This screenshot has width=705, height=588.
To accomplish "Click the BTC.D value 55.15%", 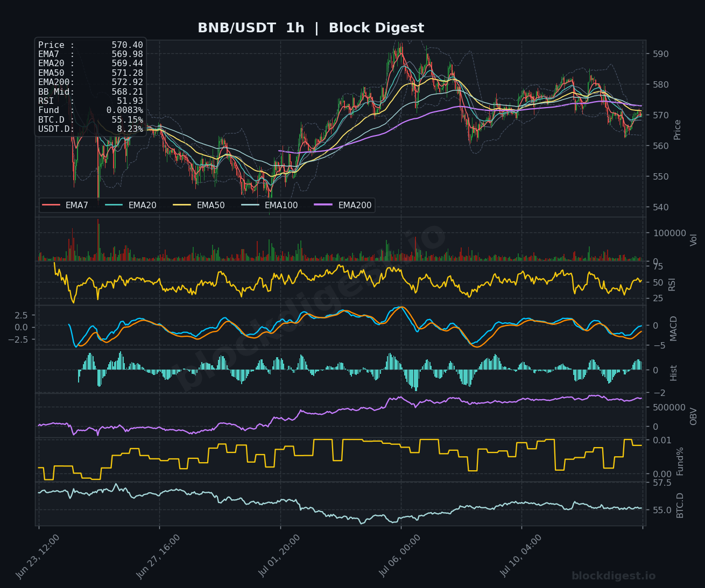I will click(128, 120).
